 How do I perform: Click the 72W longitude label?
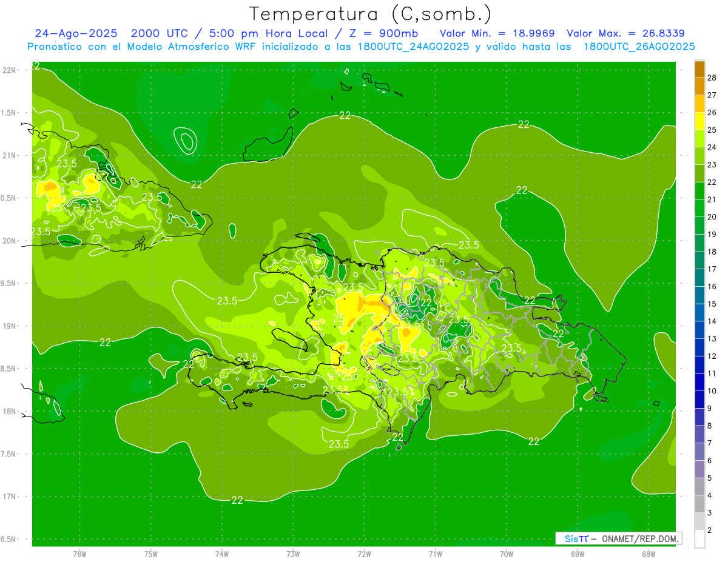(x=365, y=554)
